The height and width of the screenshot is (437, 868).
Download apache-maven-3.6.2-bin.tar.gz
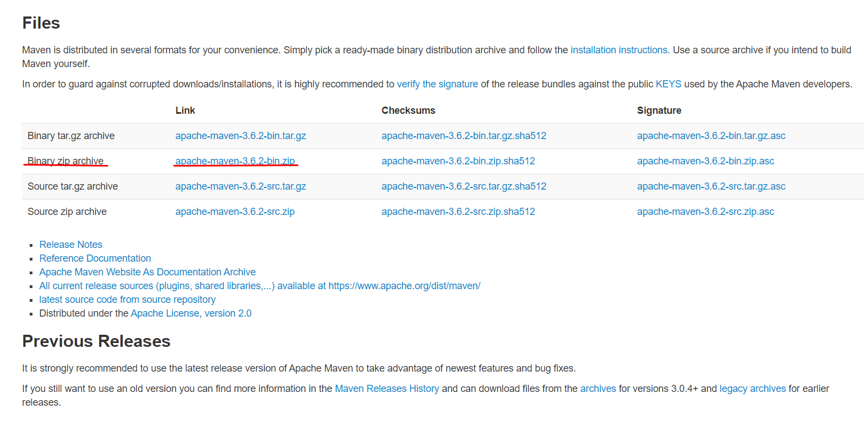(241, 136)
